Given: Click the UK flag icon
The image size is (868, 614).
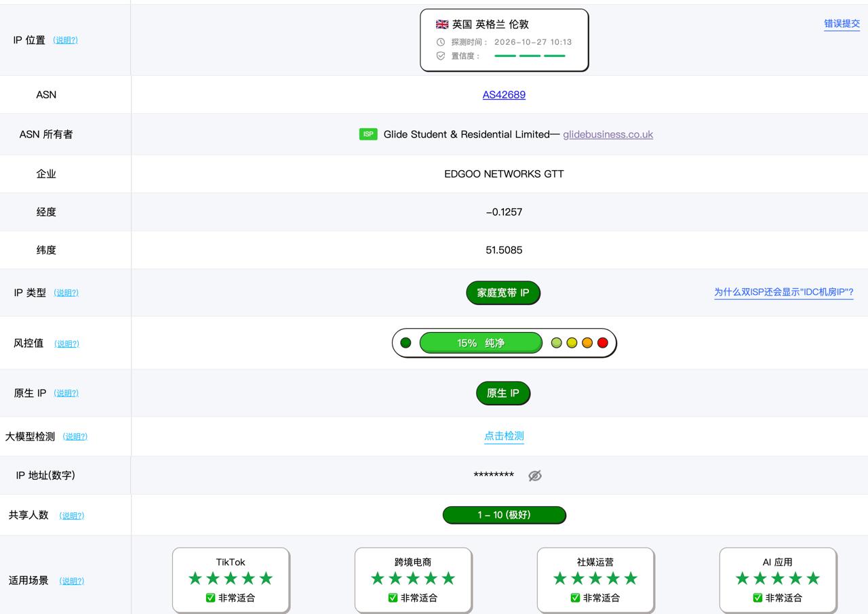Looking at the screenshot, I should 442,24.
